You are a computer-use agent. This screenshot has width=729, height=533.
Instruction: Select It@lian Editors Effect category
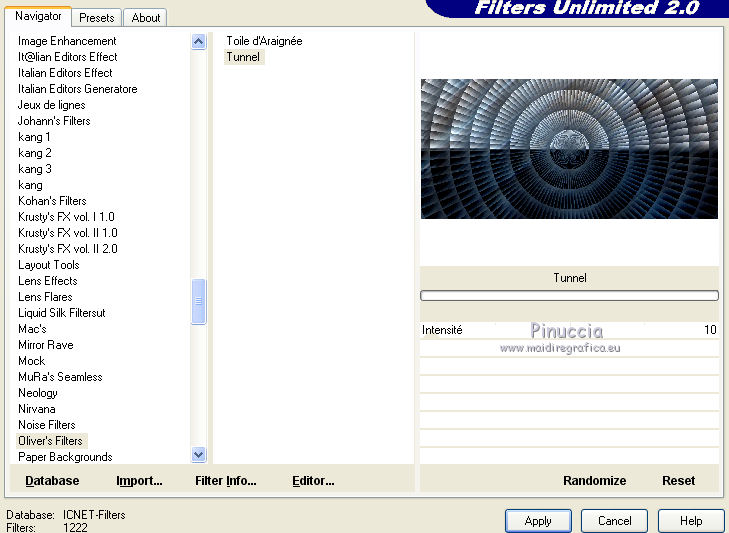(x=67, y=57)
